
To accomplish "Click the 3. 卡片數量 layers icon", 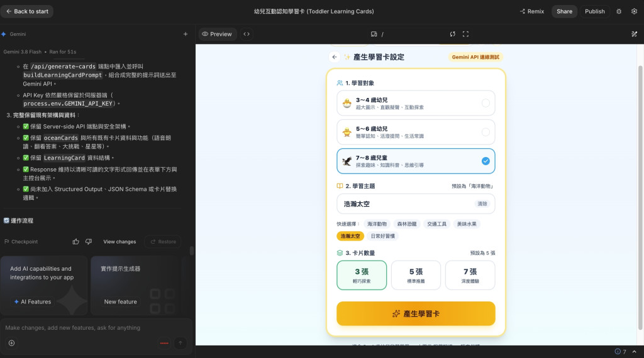I will tap(340, 253).
